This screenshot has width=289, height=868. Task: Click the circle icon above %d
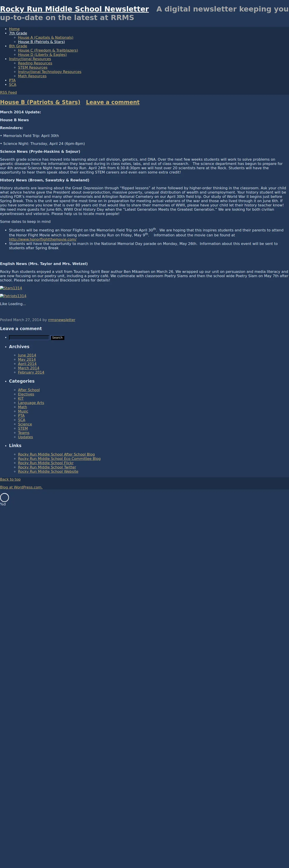pos(4,497)
